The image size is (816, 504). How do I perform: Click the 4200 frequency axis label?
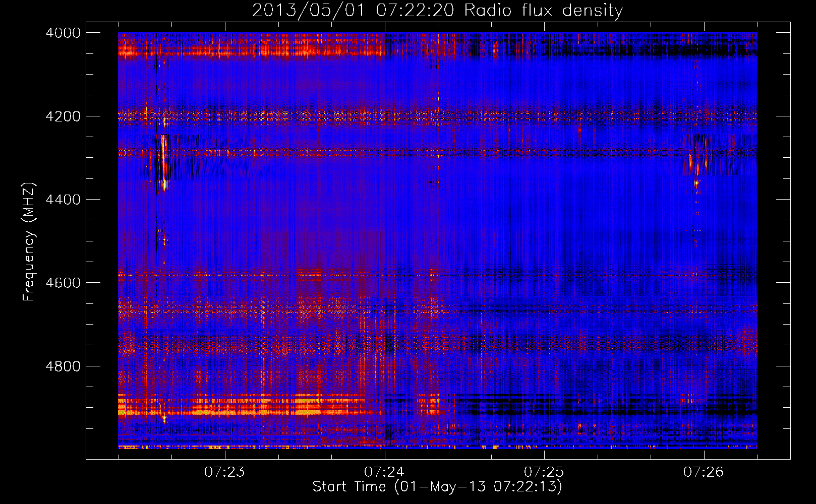point(63,116)
